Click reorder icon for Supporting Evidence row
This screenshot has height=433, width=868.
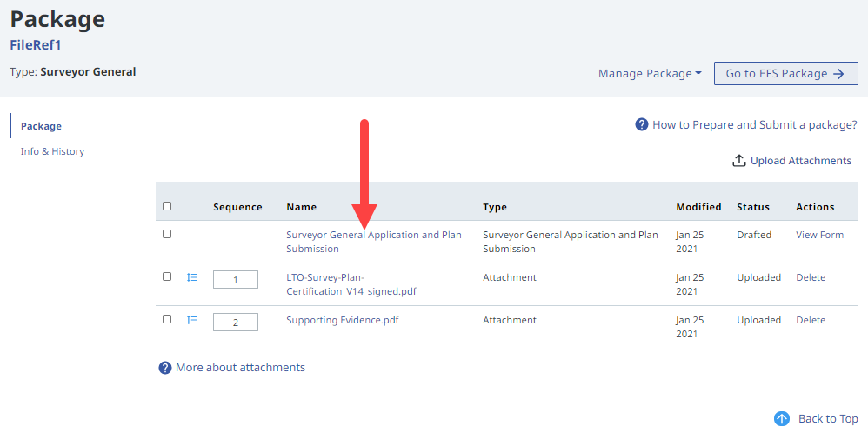pos(192,320)
